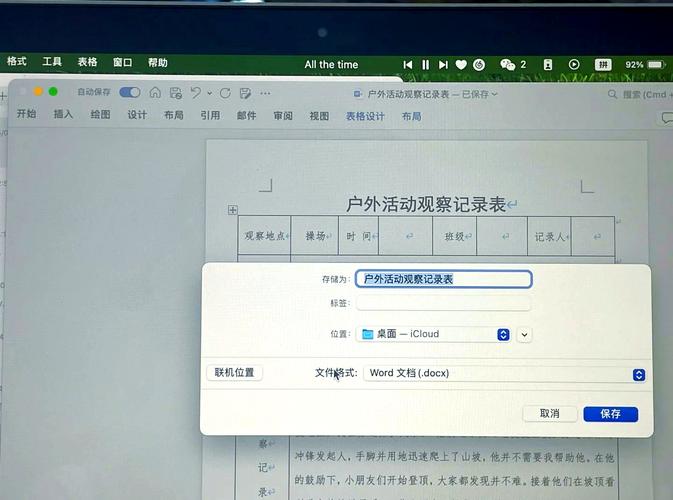Skip to previous track in menu bar

pos(408,65)
